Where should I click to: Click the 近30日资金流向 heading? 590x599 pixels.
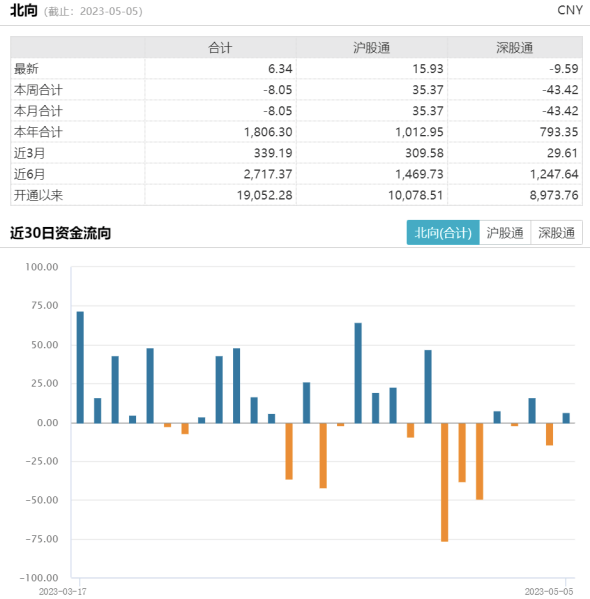(60, 233)
